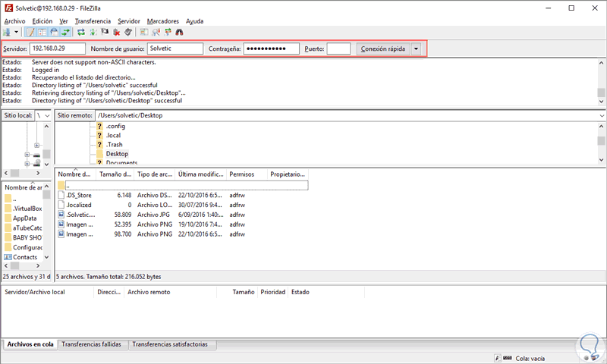Viewport: 607px width, 364px height.
Task: Click the Puerto port field
Action: (x=338, y=49)
